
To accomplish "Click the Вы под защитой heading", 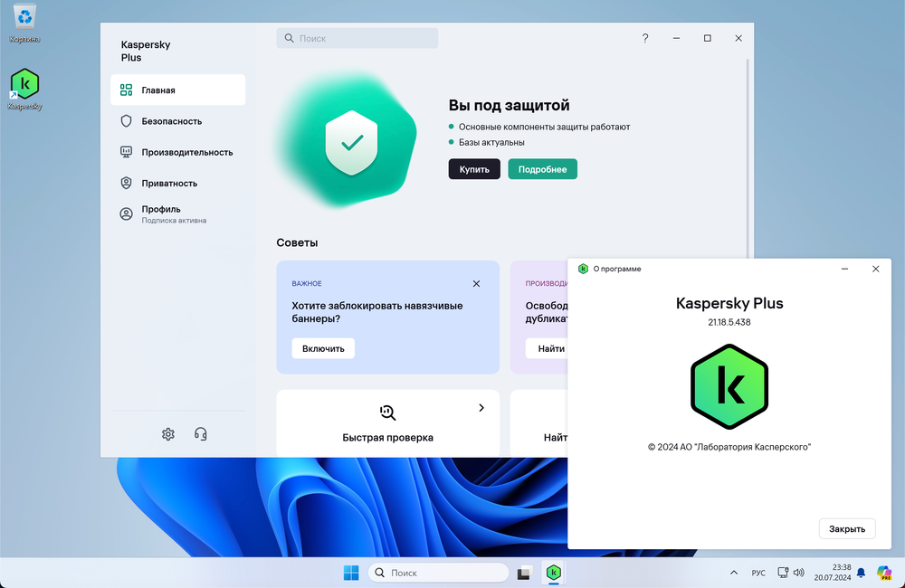I will (x=509, y=105).
